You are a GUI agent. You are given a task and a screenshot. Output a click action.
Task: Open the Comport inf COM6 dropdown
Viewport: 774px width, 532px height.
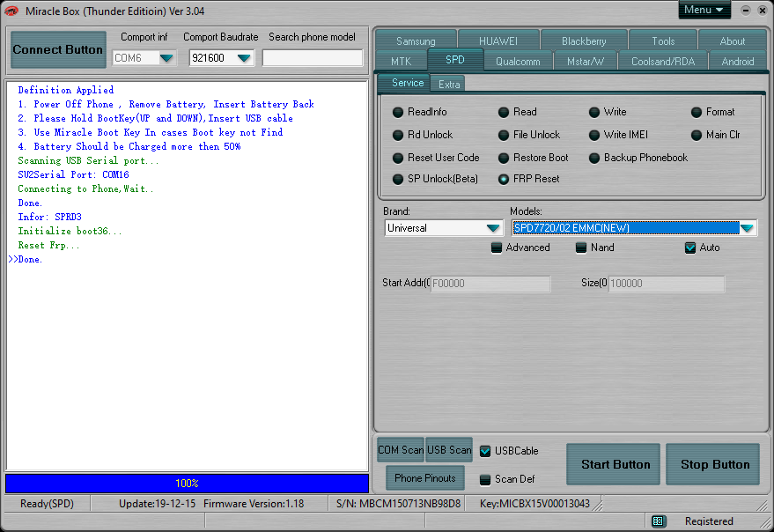(x=166, y=58)
